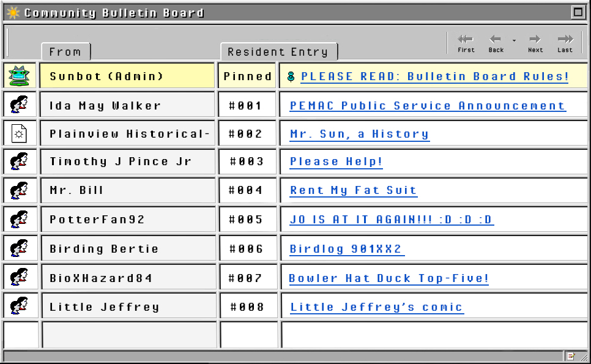Go to Next page arrow
Screen dimensions: 591x364
click(535, 40)
